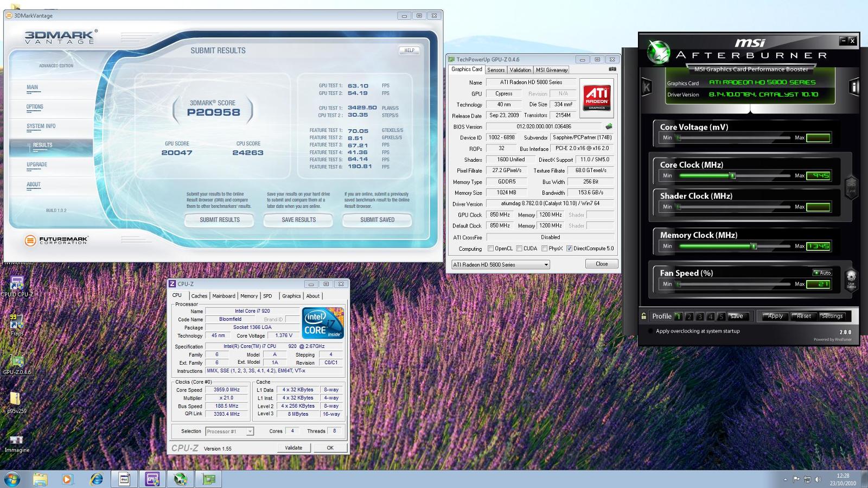This screenshot has height=488, width=868.
Task: Open the GPU-Z.0.4.6 desktop shortcut
Action: point(17,364)
